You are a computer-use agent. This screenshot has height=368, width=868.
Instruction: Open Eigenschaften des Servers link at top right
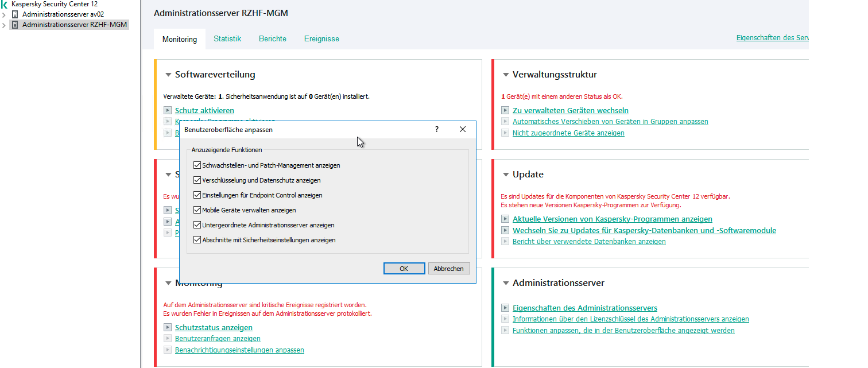tap(773, 38)
